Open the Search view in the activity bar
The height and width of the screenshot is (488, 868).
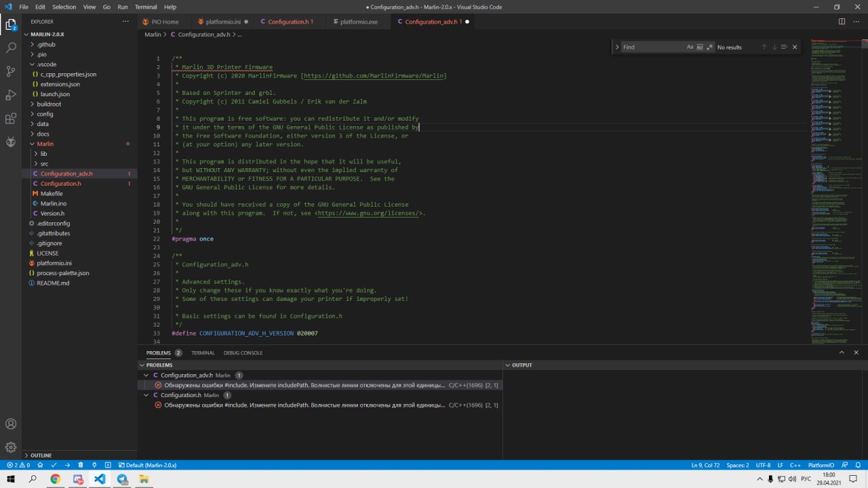pos(11,48)
